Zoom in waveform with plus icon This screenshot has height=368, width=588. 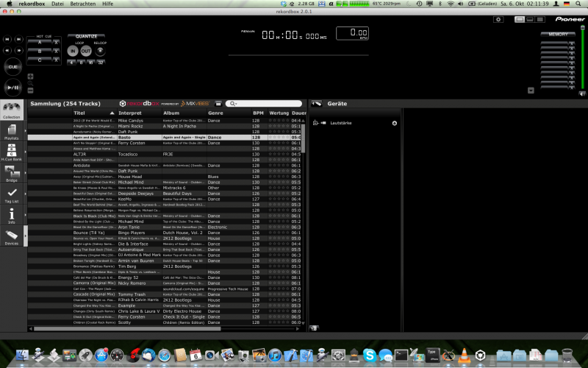30,77
